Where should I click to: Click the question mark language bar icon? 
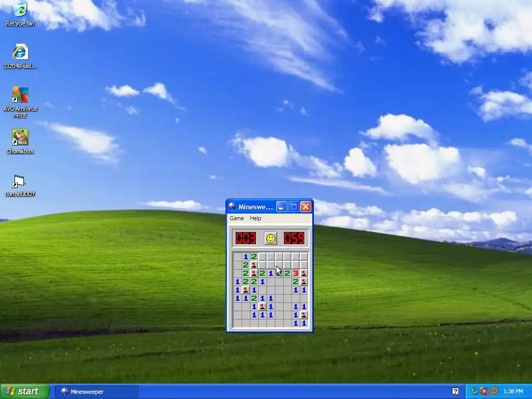pyautogui.click(x=455, y=391)
